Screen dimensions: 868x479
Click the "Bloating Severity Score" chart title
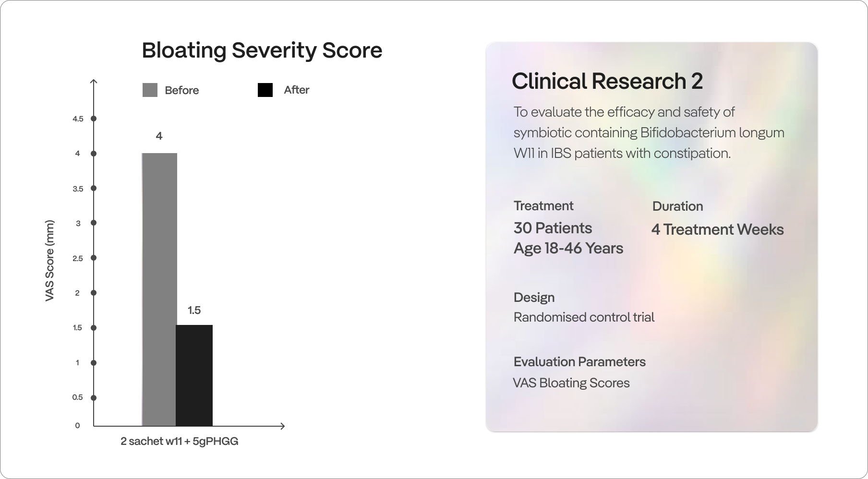(x=262, y=50)
